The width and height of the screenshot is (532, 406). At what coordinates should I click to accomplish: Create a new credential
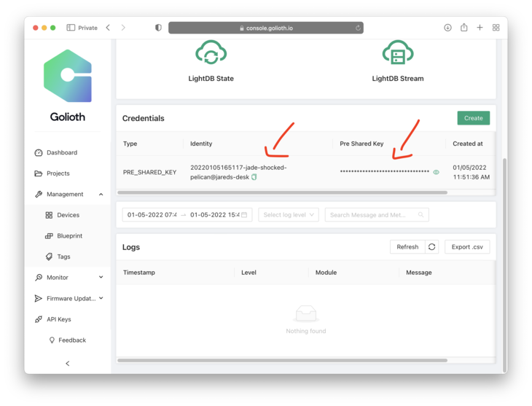pos(473,118)
